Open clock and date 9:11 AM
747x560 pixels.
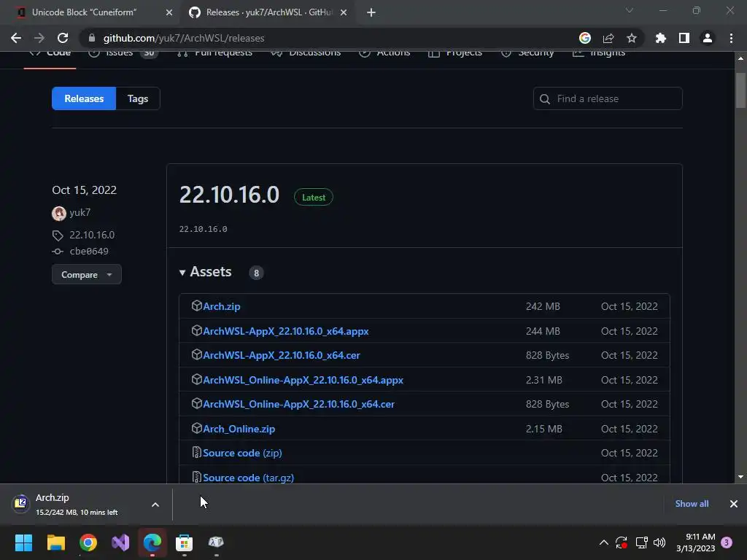click(x=695, y=542)
